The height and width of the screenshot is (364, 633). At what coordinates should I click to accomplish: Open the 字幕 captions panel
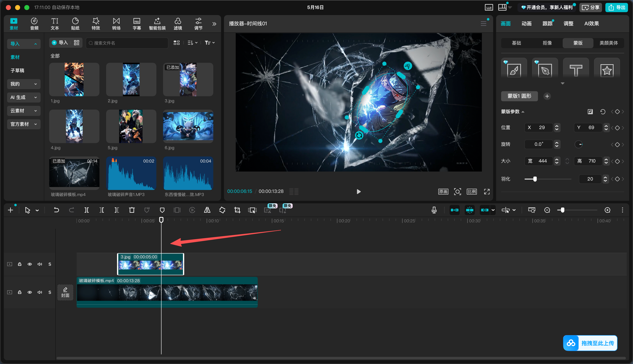tap(137, 24)
